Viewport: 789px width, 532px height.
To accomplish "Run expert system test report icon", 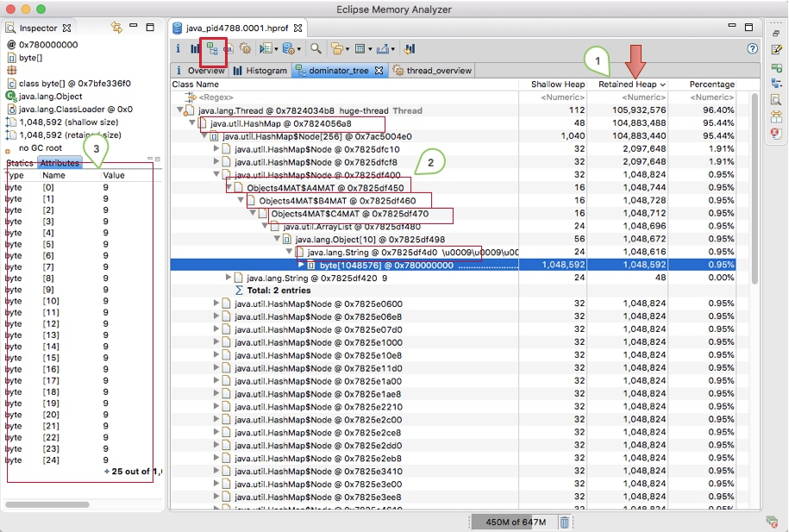I will tap(266, 49).
